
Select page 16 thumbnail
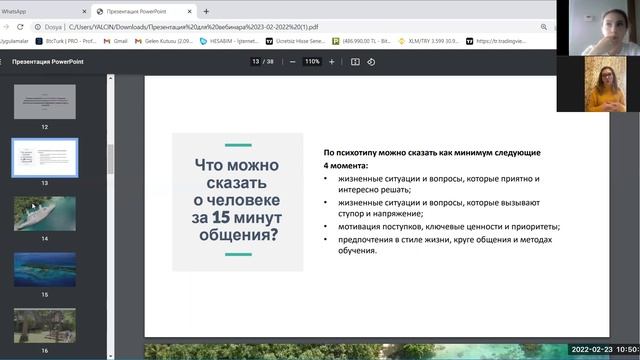(x=45, y=325)
